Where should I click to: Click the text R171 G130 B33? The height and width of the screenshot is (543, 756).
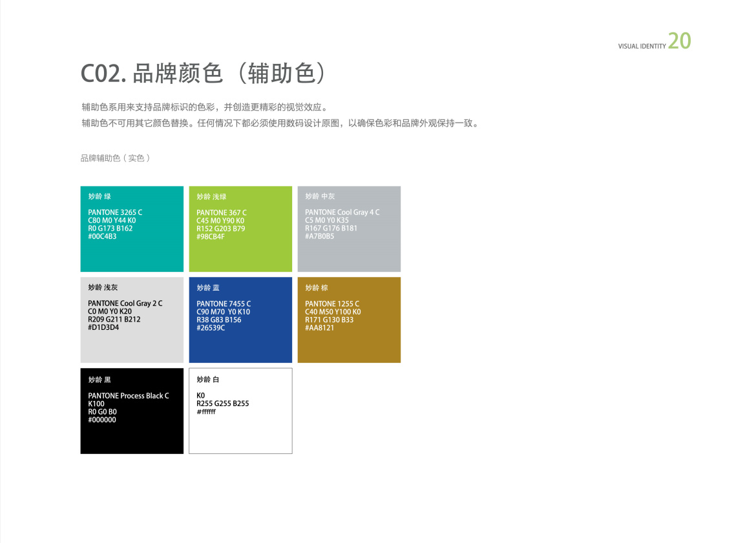(x=330, y=320)
